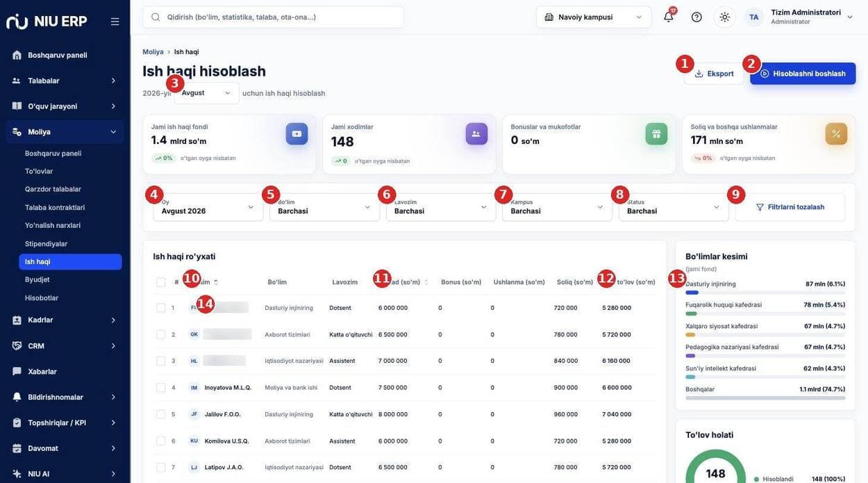Click the Bonuslar va mukofotlar gift icon
The height and width of the screenshot is (483, 868).
(656, 133)
